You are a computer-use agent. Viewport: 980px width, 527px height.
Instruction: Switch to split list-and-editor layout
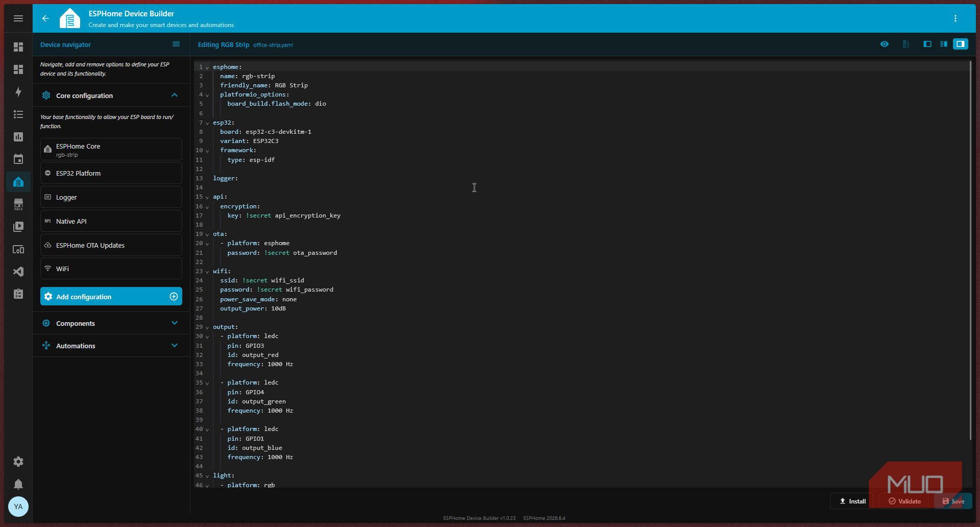coord(944,44)
